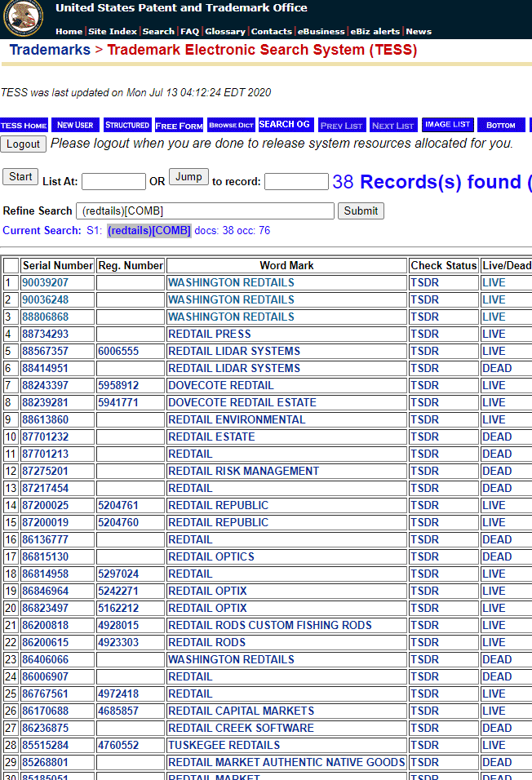
Task: Check TSDR status for REDTAIL RODS
Action: 424,643
